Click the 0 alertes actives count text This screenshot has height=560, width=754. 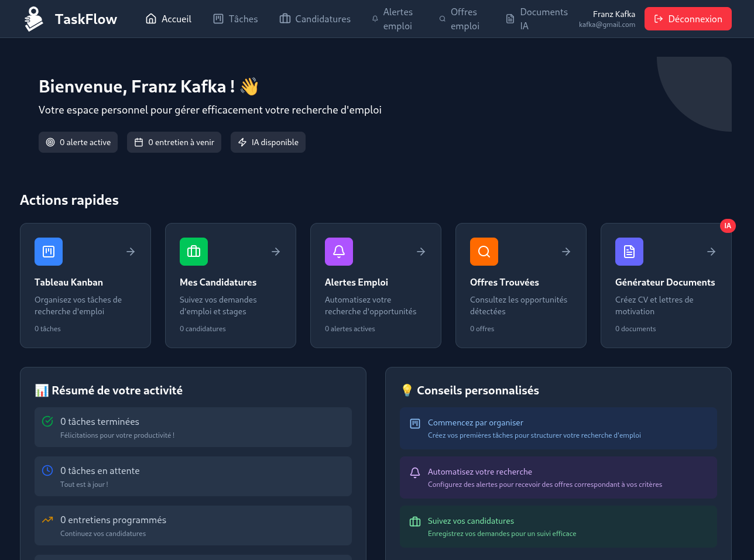pos(350,329)
